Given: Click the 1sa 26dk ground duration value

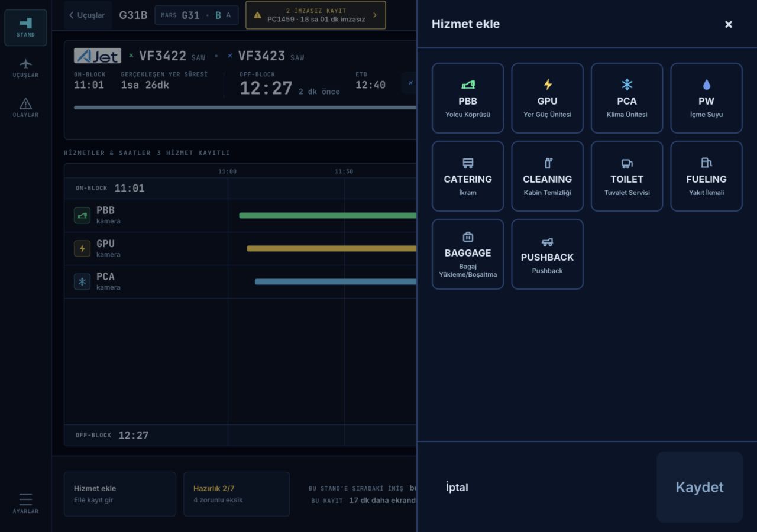Looking at the screenshot, I should (145, 85).
